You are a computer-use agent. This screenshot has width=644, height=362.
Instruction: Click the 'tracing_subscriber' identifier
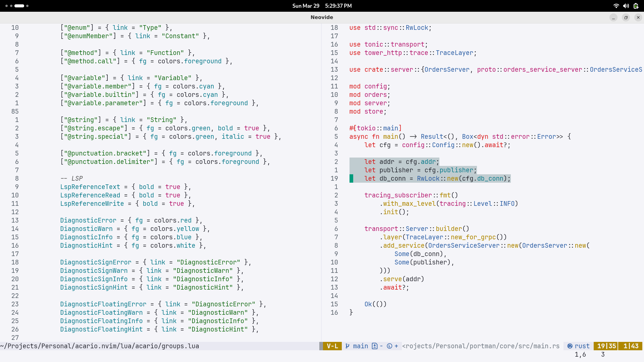click(398, 195)
